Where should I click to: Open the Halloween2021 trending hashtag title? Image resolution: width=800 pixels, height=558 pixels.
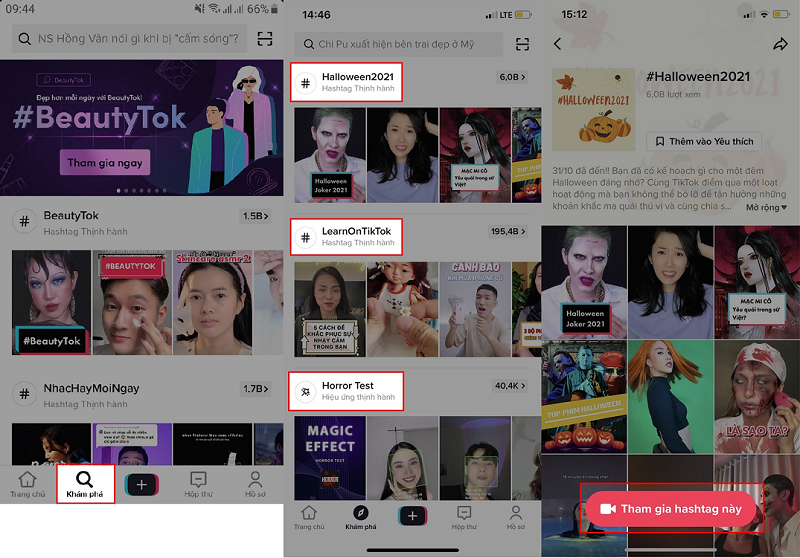click(x=358, y=77)
